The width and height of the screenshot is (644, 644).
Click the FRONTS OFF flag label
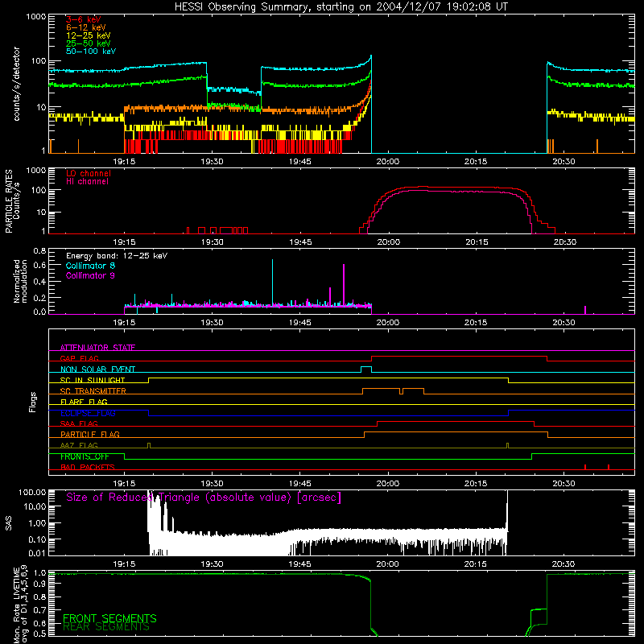[x=85, y=456]
